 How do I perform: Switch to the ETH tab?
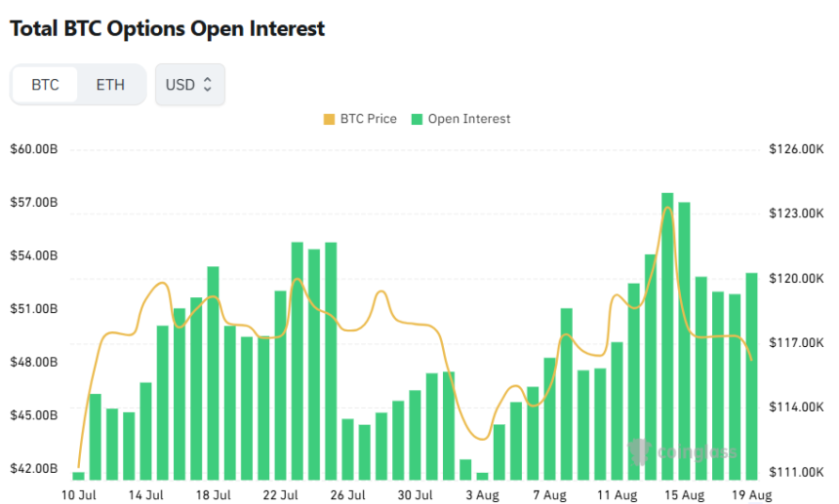pos(110,85)
